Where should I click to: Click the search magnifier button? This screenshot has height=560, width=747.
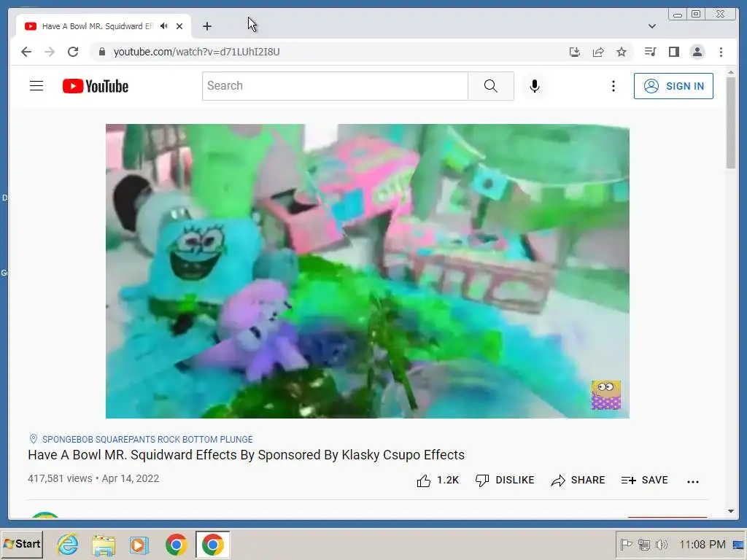(x=491, y=86)
